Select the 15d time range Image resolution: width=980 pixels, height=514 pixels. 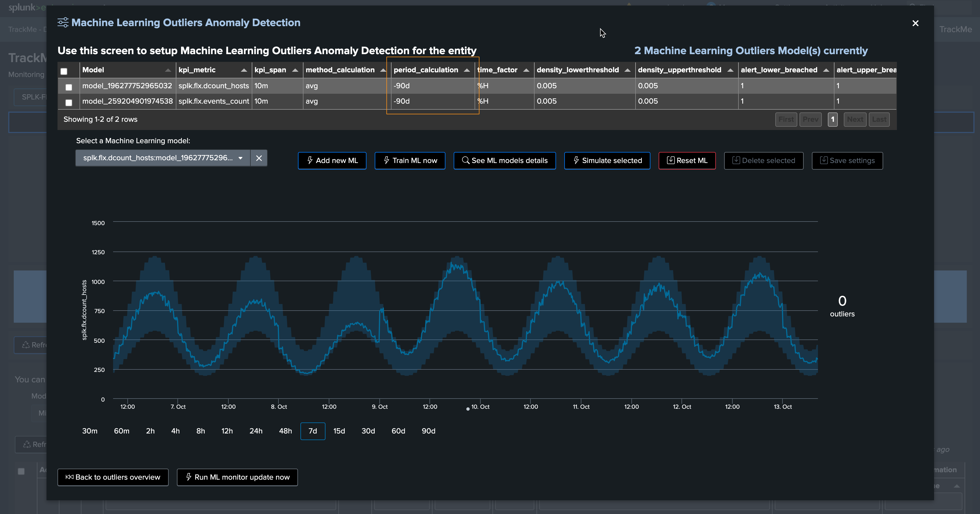click(339, 431)
